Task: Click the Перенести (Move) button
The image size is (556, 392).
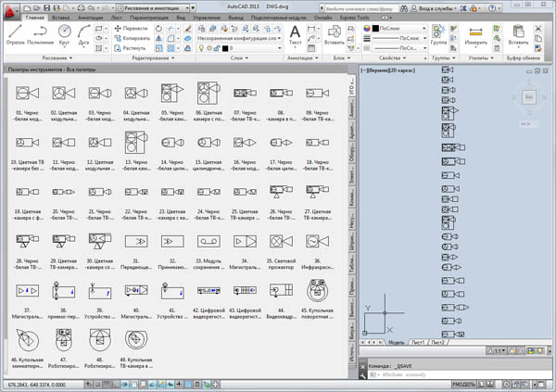Action: (132, 28)
